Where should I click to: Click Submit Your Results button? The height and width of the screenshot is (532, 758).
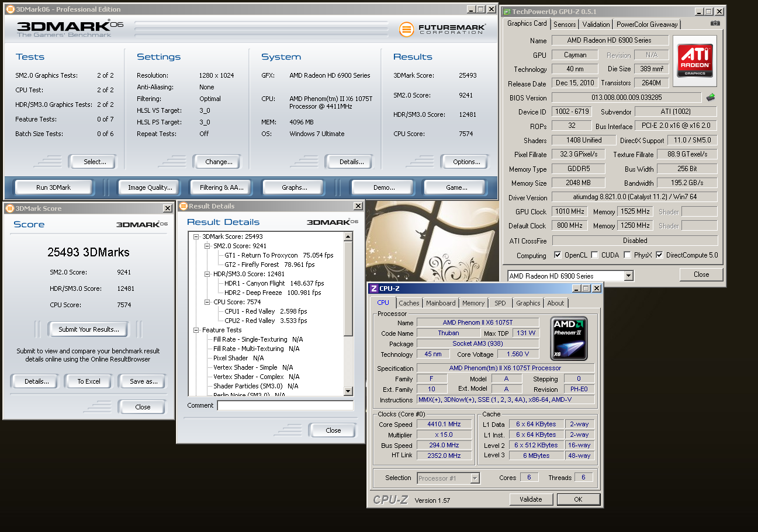point(89,329)
